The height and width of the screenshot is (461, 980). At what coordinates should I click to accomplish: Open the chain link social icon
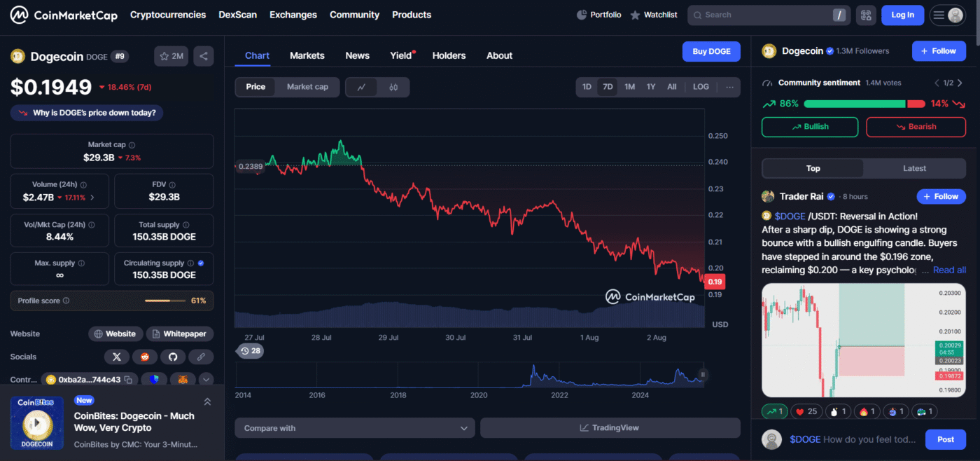point(201,357)
